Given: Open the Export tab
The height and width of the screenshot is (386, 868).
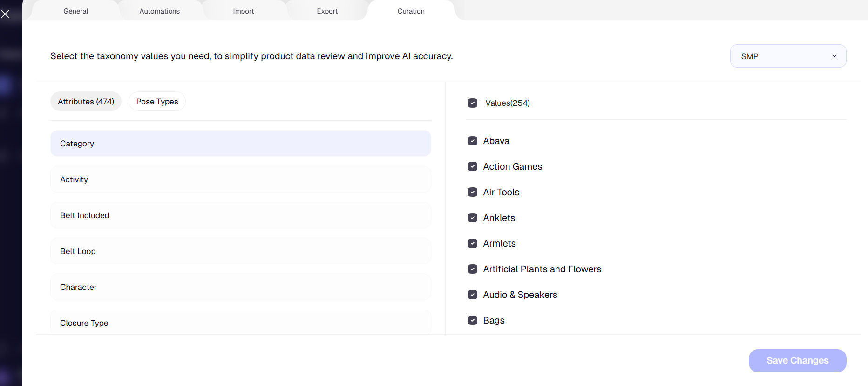Looking at the screenshot, I should point(327,11).
